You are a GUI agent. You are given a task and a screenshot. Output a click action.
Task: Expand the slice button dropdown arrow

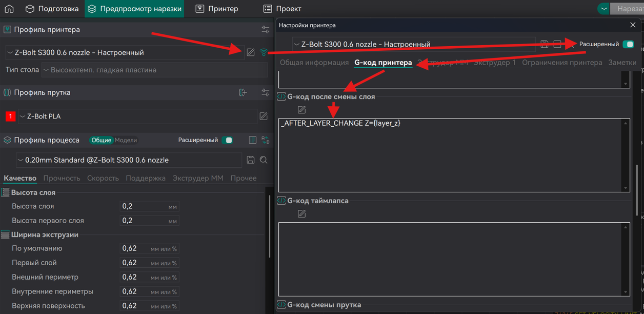pyautogui.click(x=603, y=9)
